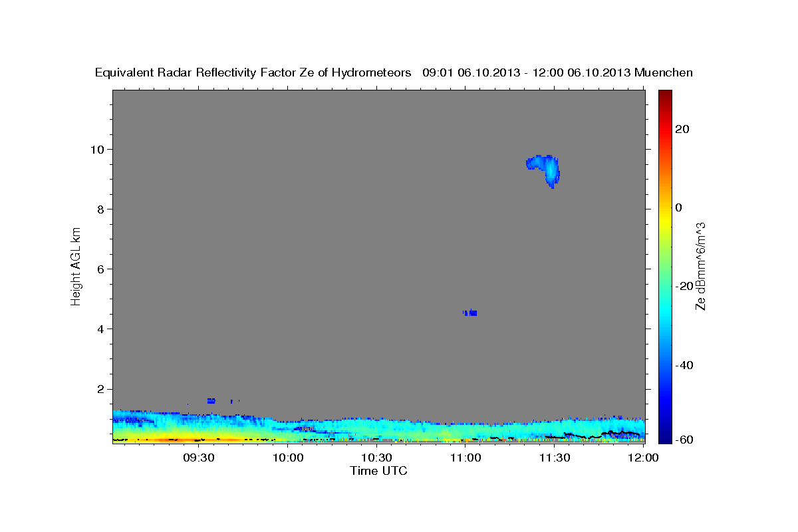Click the colorbar value '0'

tap(678, 207)
